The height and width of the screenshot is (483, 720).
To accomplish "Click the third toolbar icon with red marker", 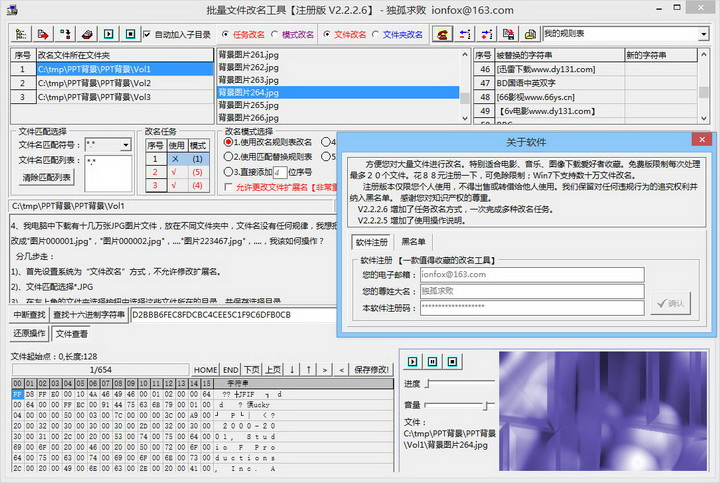I will (65, 34).
